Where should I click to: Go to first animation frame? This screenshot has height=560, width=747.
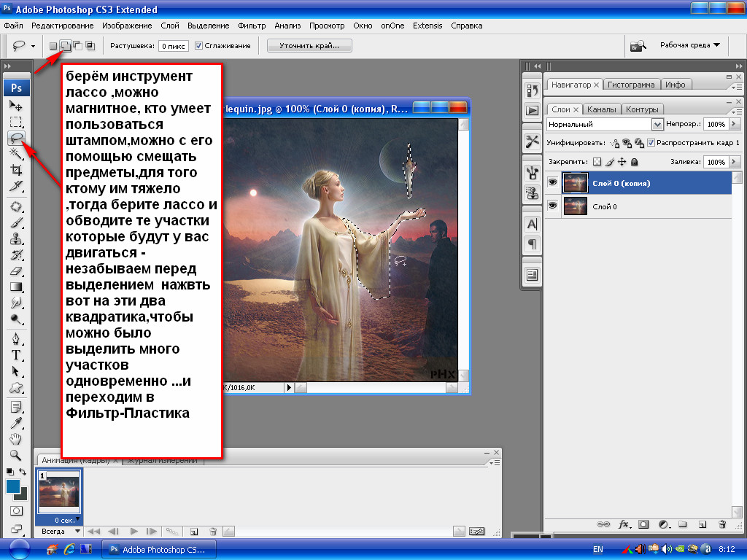(93, 531)
